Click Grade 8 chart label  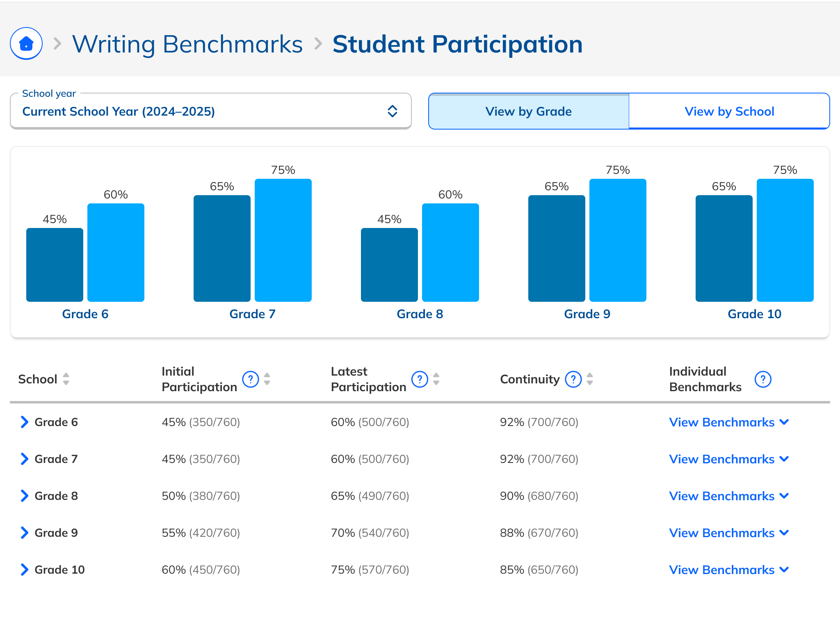tap(420, 314)
